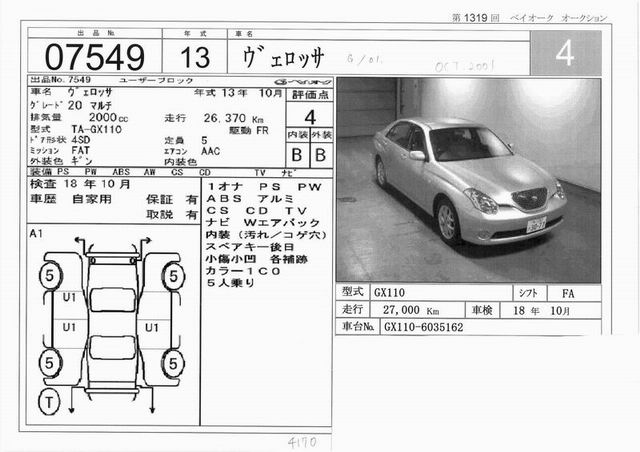Click the auction header 第1319回 ベイオーク オークション
Screen dimensions: 640x452
pos(529,18)
